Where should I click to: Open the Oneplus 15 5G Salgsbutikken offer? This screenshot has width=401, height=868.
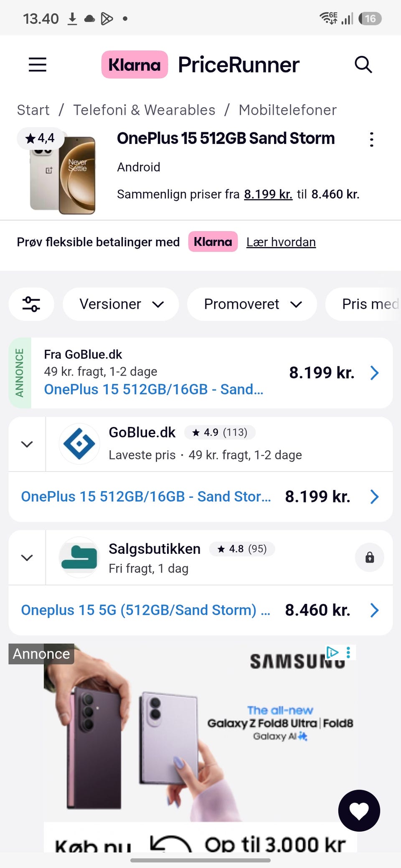(x=200, y=610)
